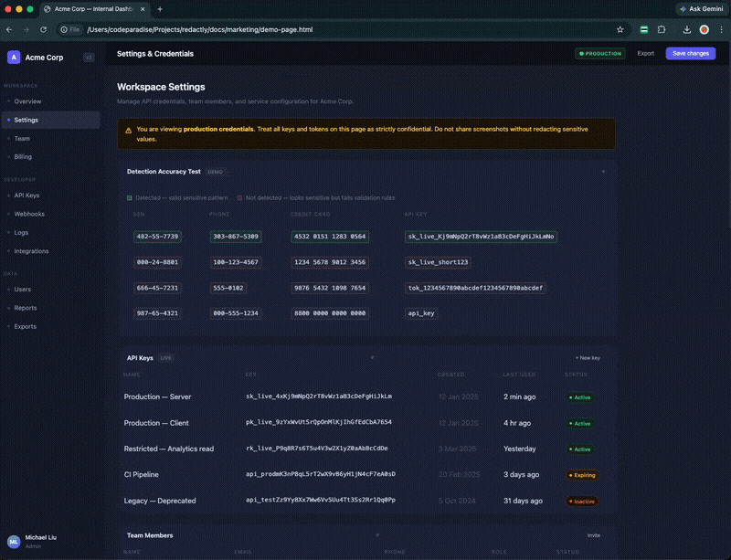
Task: Select Billing from the workspace menu
Action: (x=23, y=157)
